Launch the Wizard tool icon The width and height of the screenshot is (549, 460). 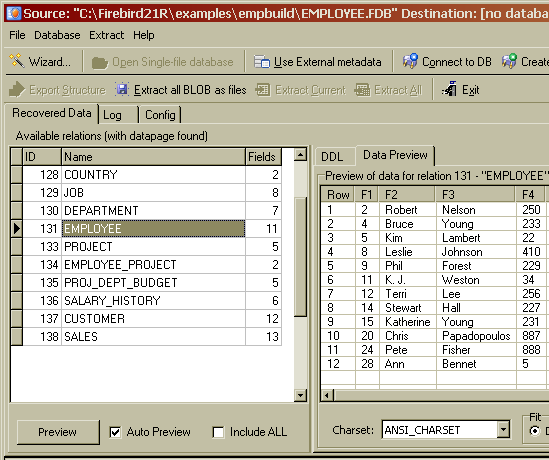pyautogui.click(x=16, y=61)
